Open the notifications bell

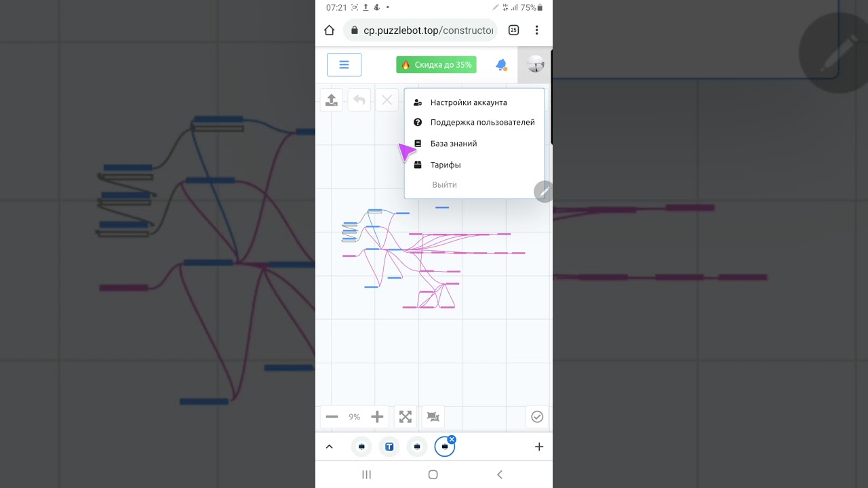501,65
